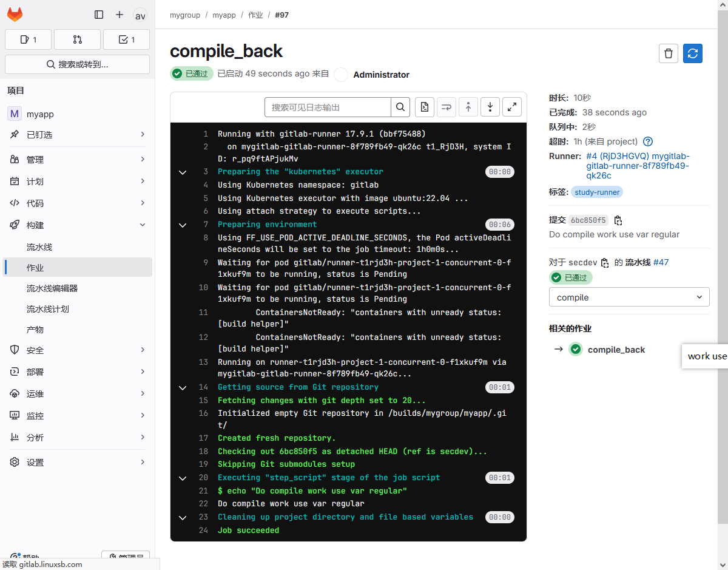
Task: Expand the 分析 sidebar menu
Action: click(77, 438)
